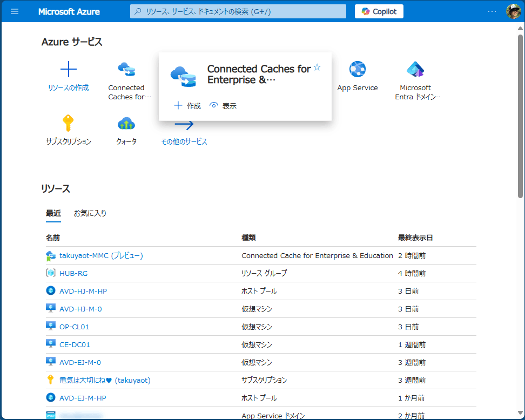This screenshot has height=420, width=525.
Task: Click the vertical scrollbar thumb
Action: (x=520, y=116)
